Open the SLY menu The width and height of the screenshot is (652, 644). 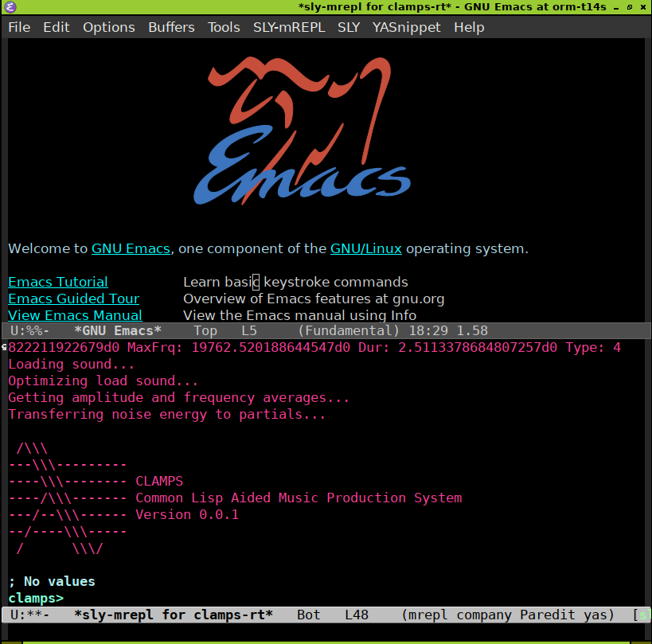coord(349,27)
